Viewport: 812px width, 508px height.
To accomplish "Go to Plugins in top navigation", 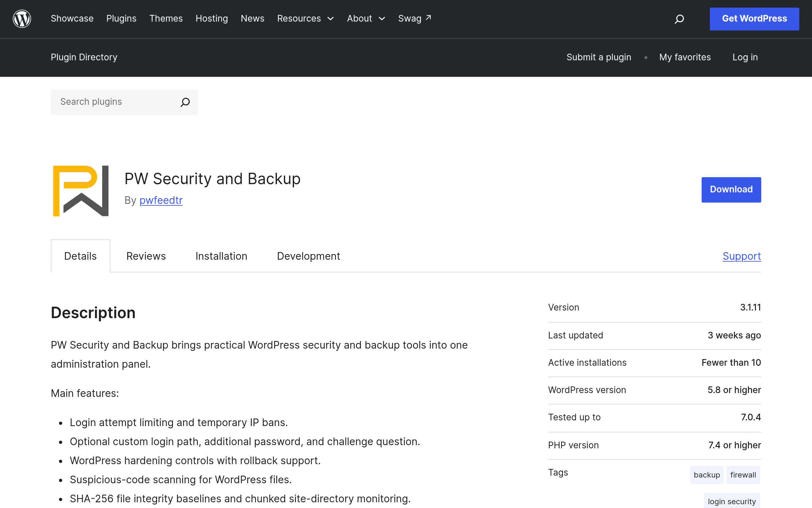I will (121, 18).
